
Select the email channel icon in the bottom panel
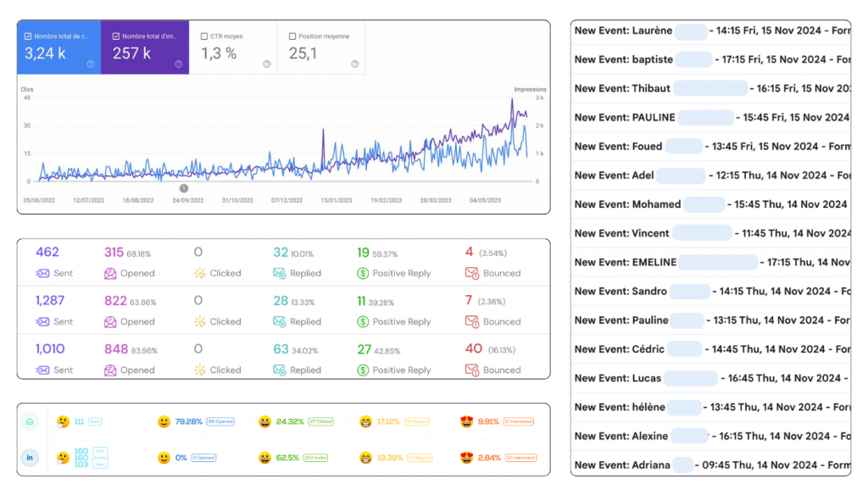point(30,421)
